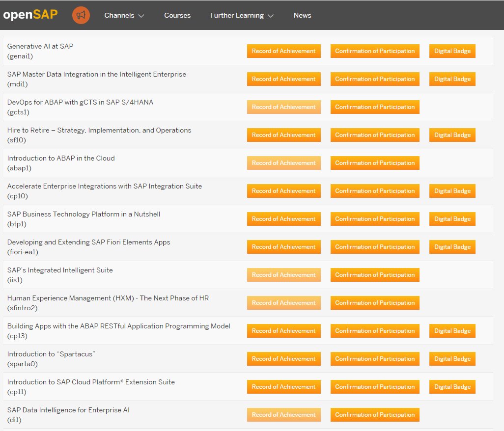
Task: Select the DevOps for ABAP with gCTS title
Action: pos(80,102)
